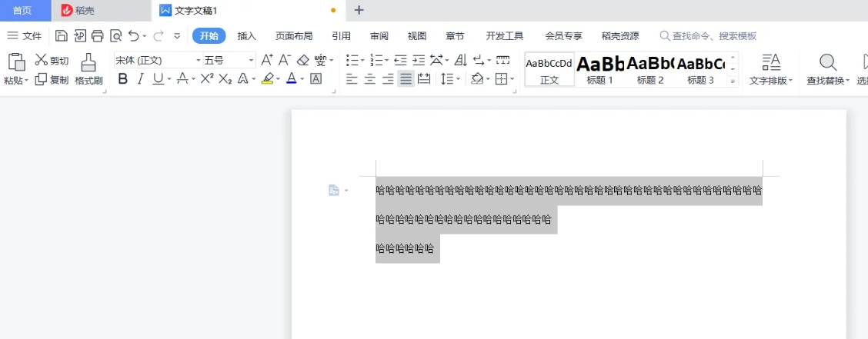Open highlight color dropdown arrow
Screen dimensions: 868x339
(x=278, y=79)
